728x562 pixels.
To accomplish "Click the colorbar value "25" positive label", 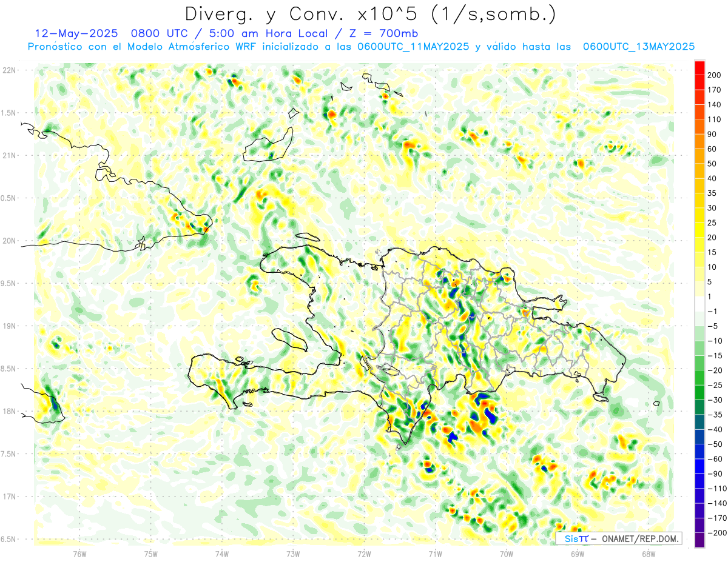I will pos(712,222).
